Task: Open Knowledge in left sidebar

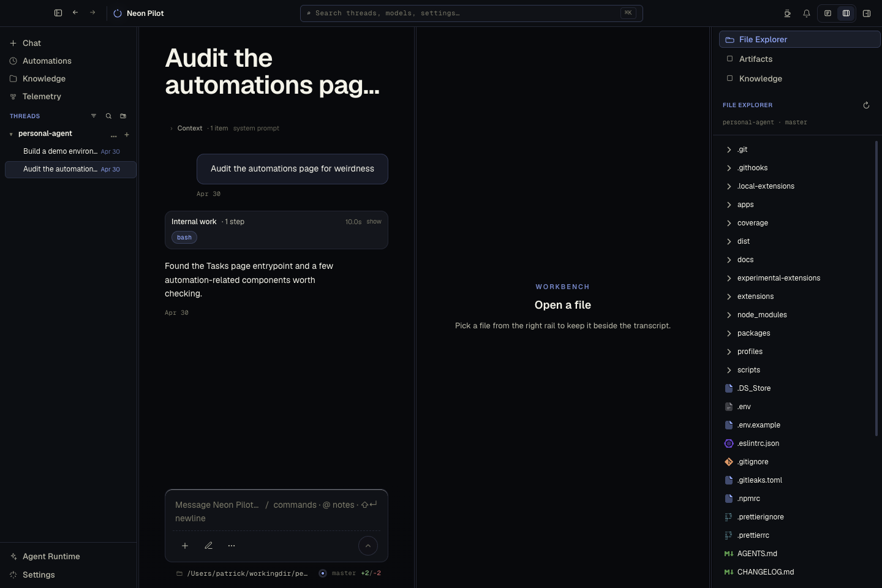Action: coord(69,78)
